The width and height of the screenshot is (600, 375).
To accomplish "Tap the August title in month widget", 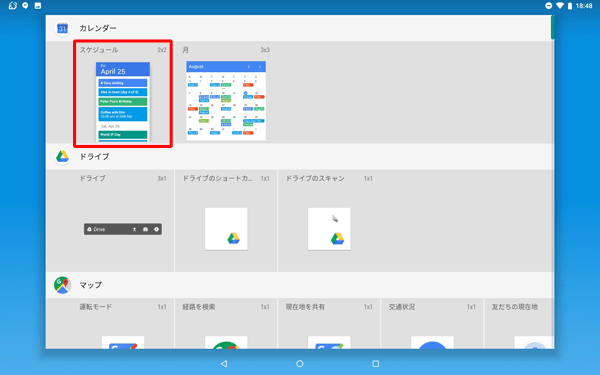I will (196, 67).
